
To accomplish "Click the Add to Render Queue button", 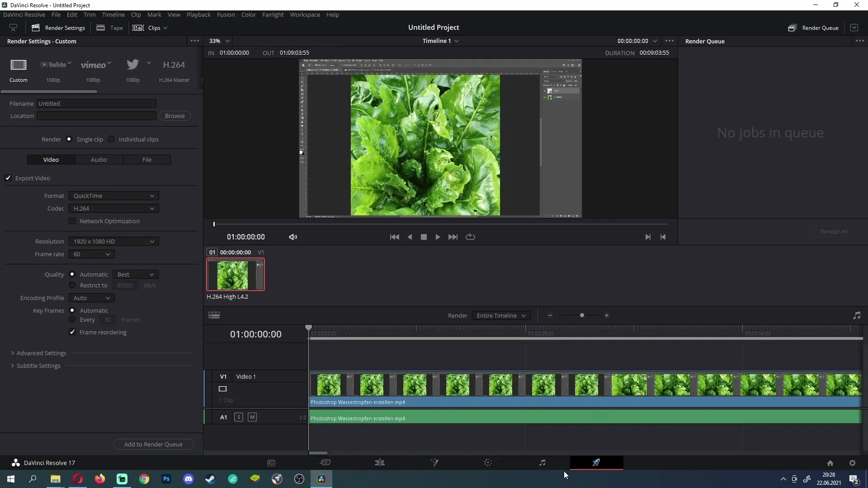I will [x=153, y=444].
